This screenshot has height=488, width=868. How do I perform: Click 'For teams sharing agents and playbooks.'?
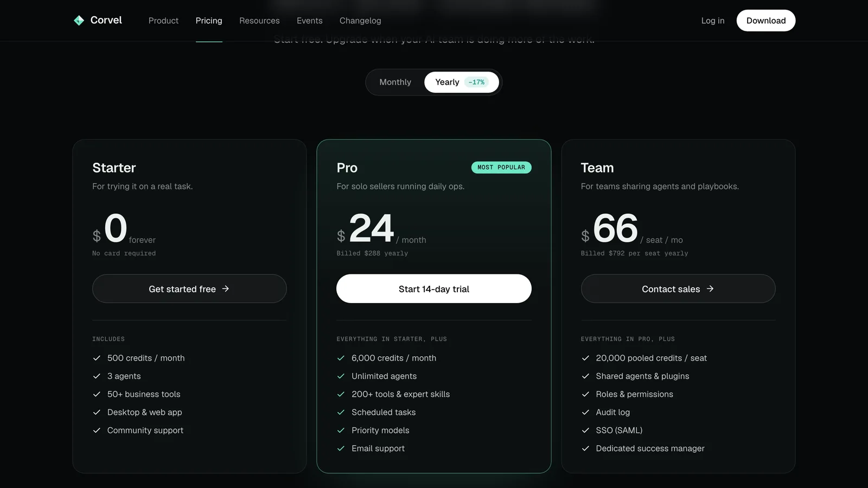[x=660, y=187]
